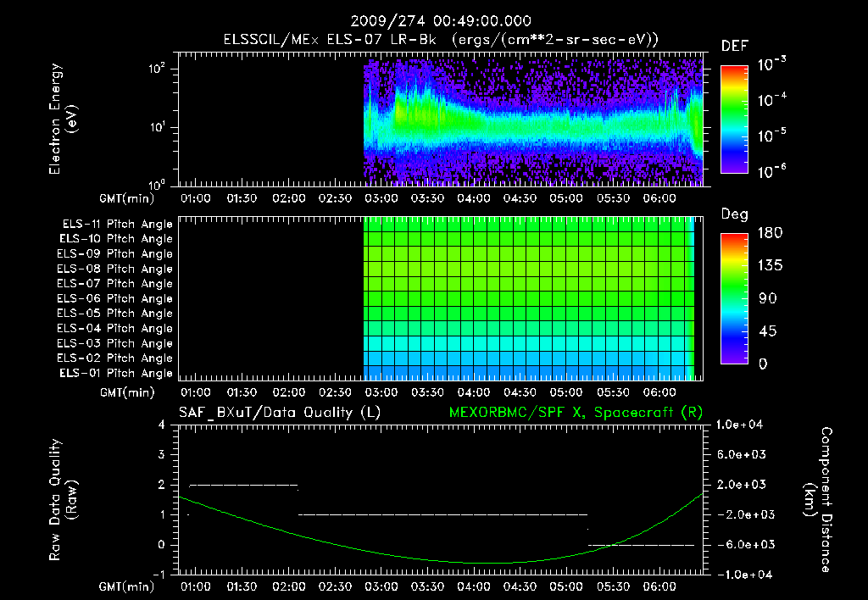Click GMT(min) label under the pitch angle panel
Viewport: 868px width, 600px height.
[127, 393]
